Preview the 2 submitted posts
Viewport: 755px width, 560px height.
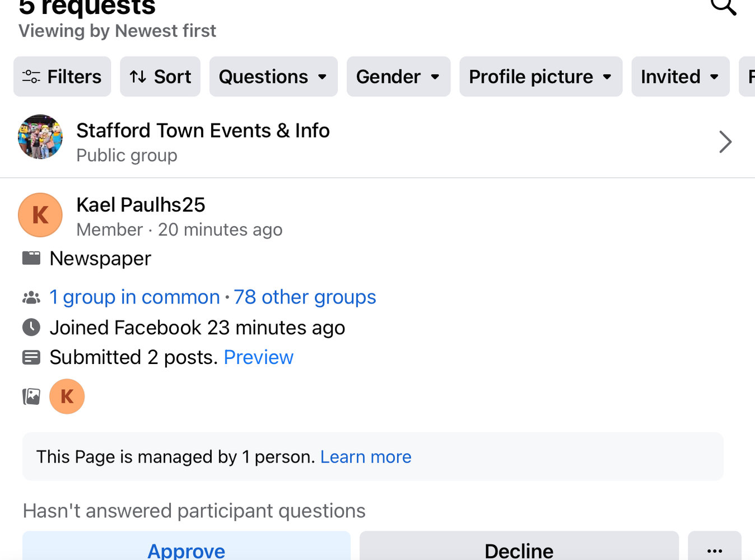(258, 357)
